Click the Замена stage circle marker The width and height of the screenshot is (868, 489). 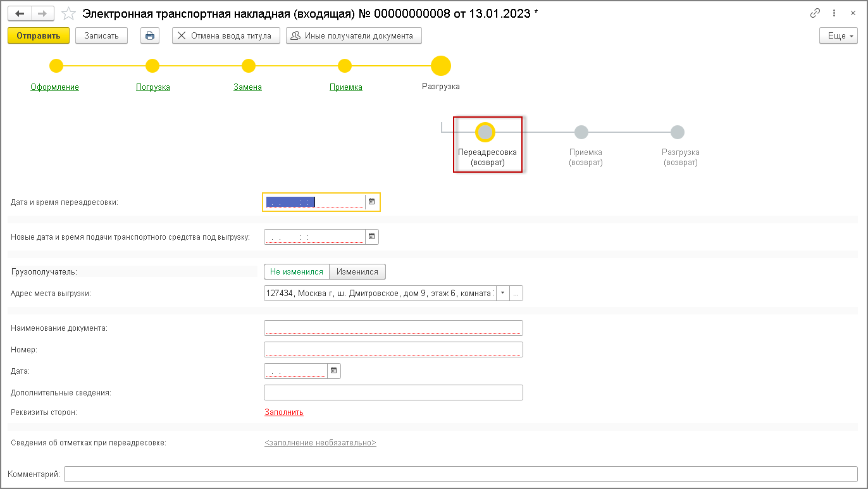[x=249, y=66]
